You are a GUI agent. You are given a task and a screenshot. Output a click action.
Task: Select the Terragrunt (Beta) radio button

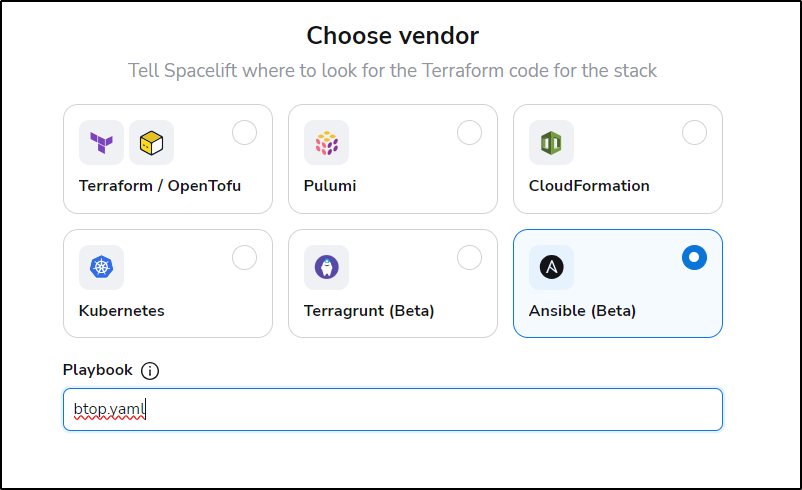click(470, 257)
